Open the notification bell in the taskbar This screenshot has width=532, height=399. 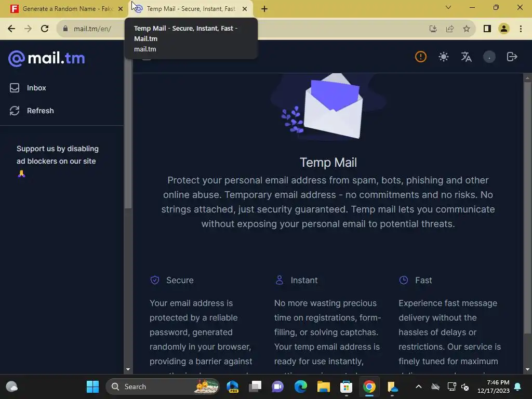518,387
